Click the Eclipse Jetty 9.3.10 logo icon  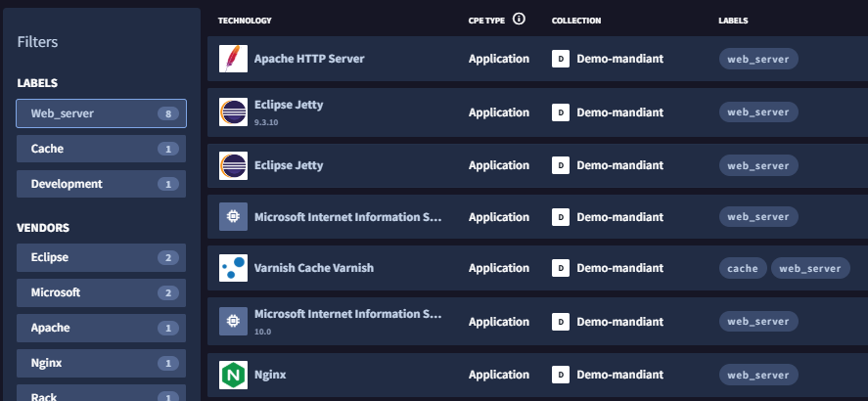click(x=233, y=111)
